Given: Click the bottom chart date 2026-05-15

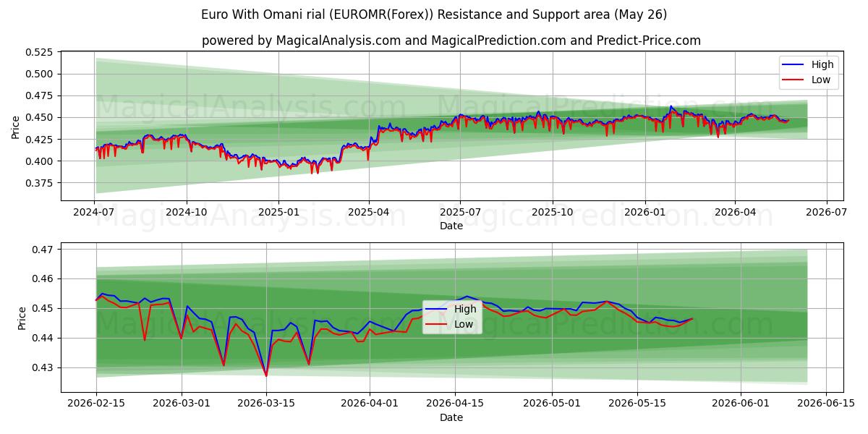Looking at the screenshot, I should coord(637,405).
